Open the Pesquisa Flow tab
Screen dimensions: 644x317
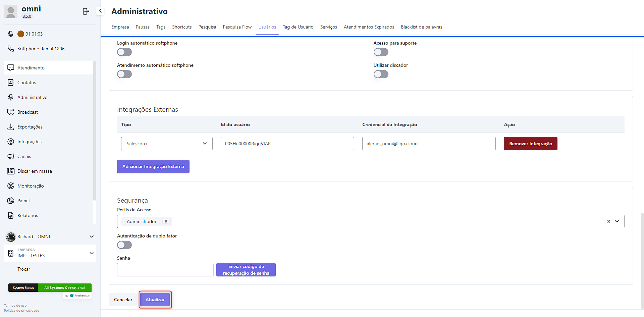click(x=237, y=27)
